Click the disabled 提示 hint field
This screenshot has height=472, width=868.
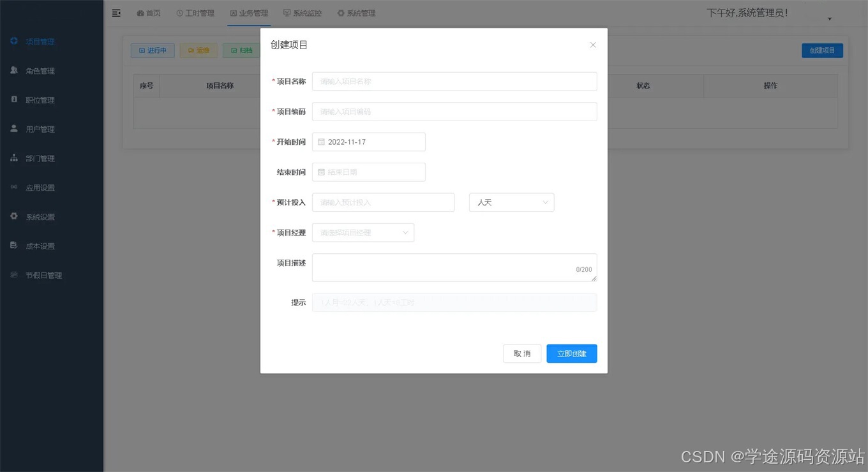point(454,302)
